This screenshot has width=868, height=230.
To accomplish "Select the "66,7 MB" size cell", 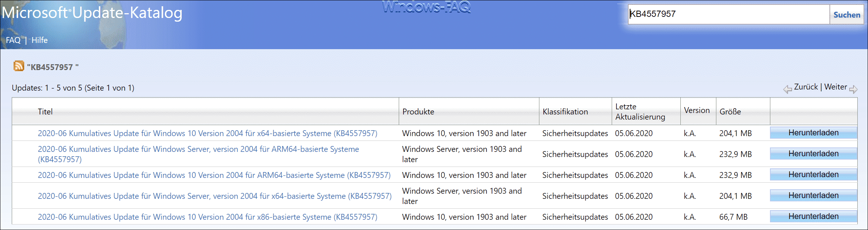I will click(733, 217).
